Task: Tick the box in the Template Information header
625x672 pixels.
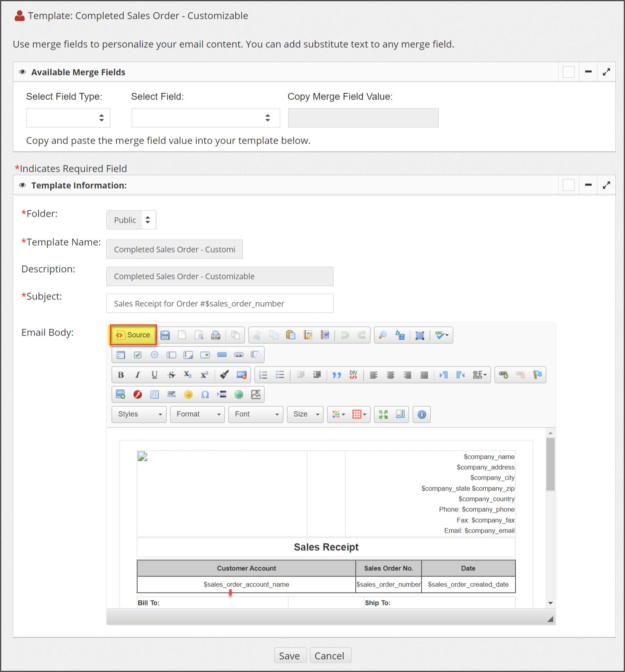Action: pos(568,185)
